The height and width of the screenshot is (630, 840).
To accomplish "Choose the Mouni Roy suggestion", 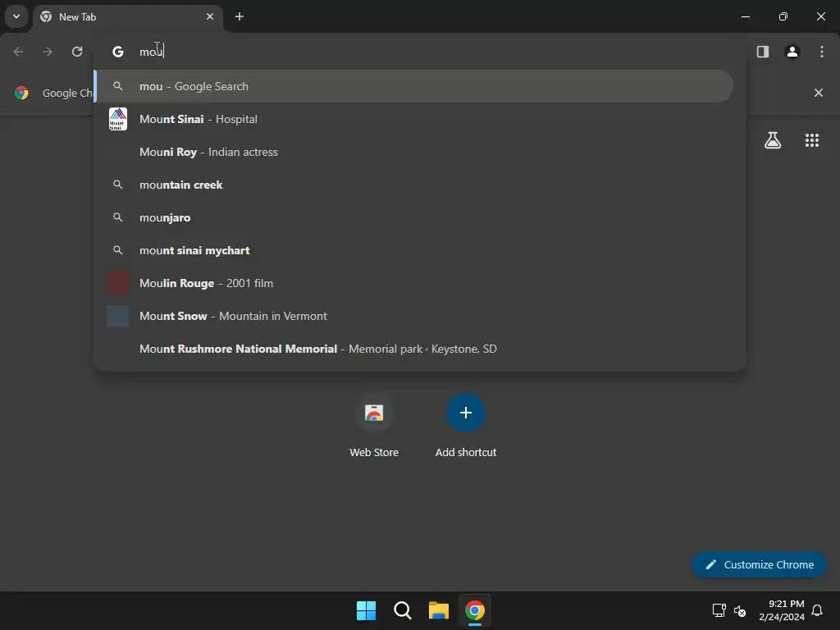I will coord(413,152).
